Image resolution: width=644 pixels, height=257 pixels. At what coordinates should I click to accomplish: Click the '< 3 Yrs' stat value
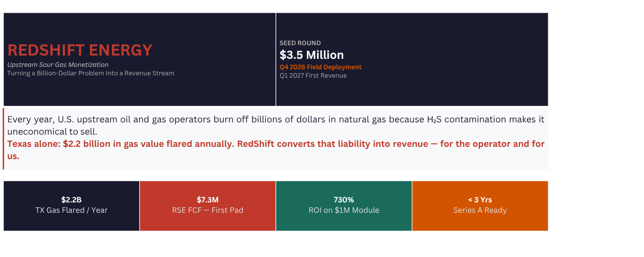(480, 200)
